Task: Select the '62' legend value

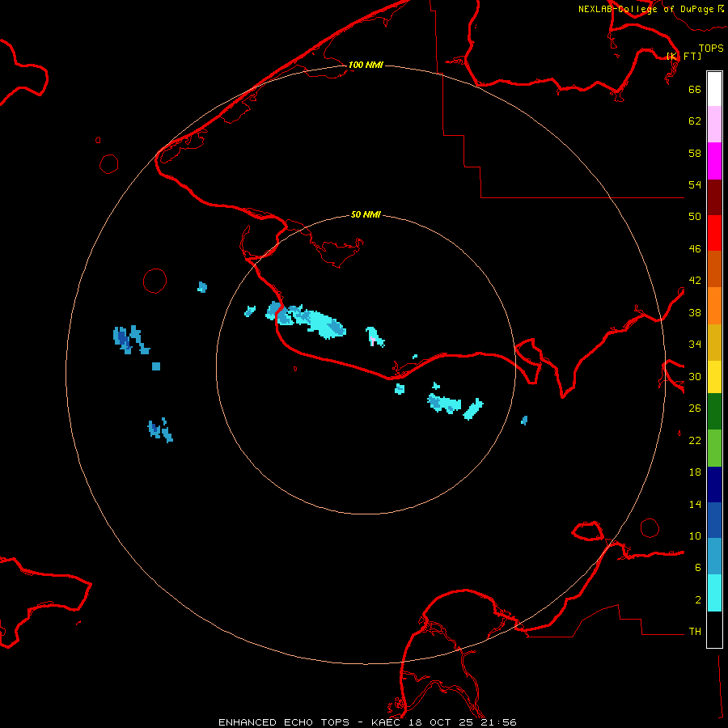Action: coord(695,121)
